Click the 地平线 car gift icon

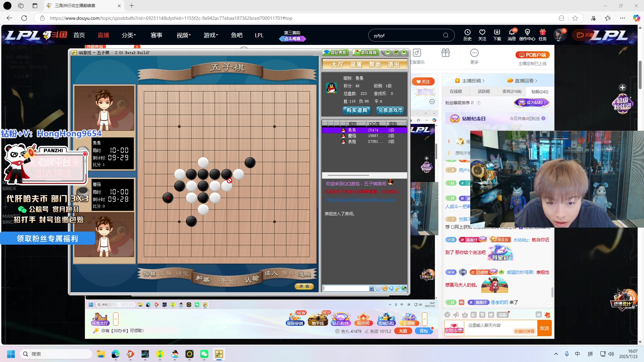(x=318, y=319)
